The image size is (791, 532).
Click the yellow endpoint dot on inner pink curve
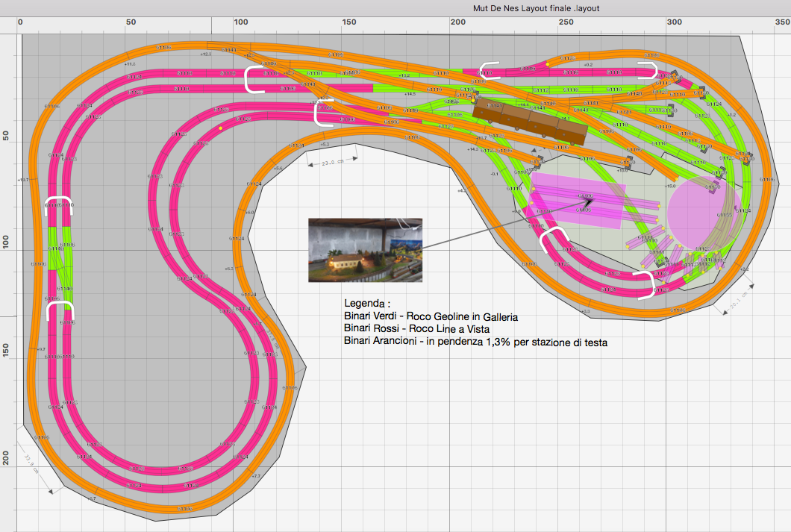[221, 128]
